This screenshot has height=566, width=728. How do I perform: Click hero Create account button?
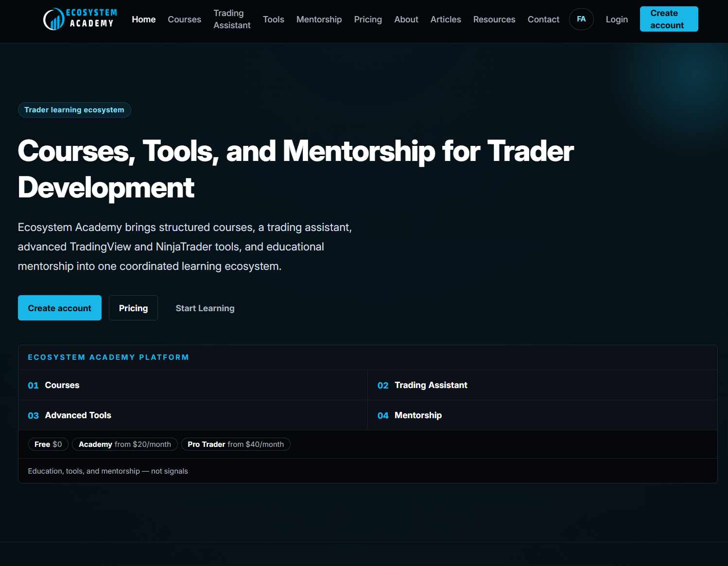click(60, 308)
